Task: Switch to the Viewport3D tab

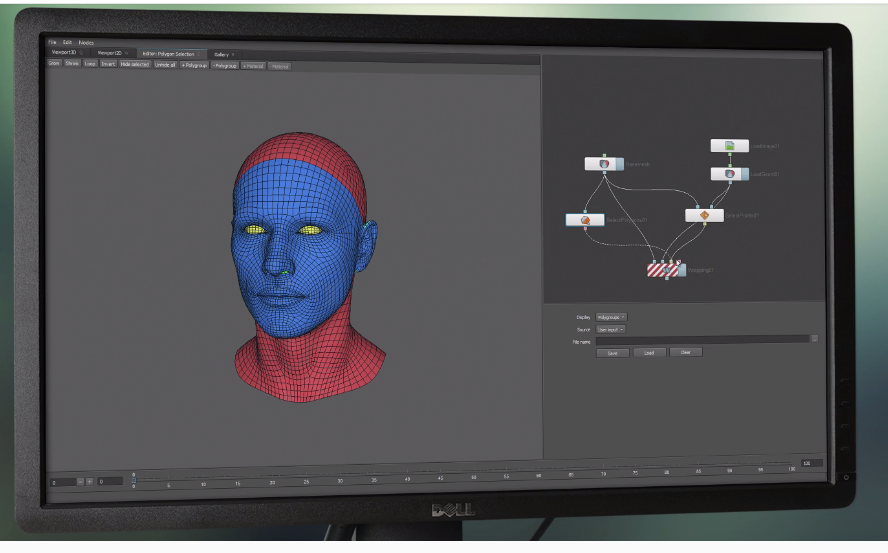Action: tap(66, 52)
